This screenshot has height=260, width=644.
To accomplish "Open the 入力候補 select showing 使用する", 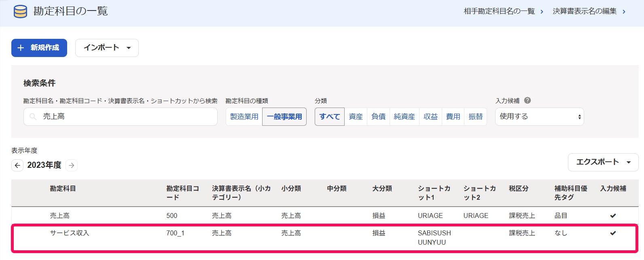I will [539, 116].
